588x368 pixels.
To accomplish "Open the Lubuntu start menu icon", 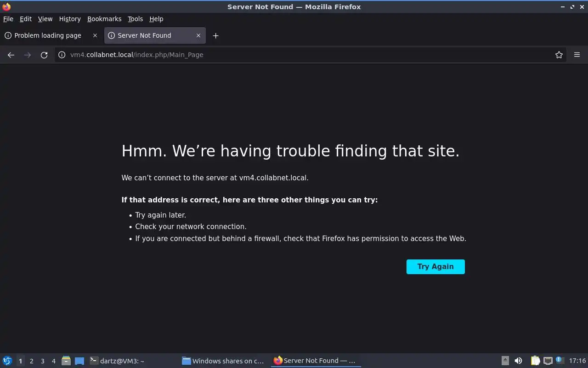I will coord(7,361).
